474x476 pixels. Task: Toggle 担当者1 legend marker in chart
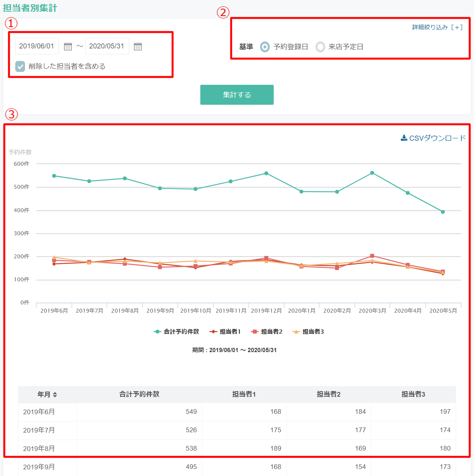tap(213, 332)
